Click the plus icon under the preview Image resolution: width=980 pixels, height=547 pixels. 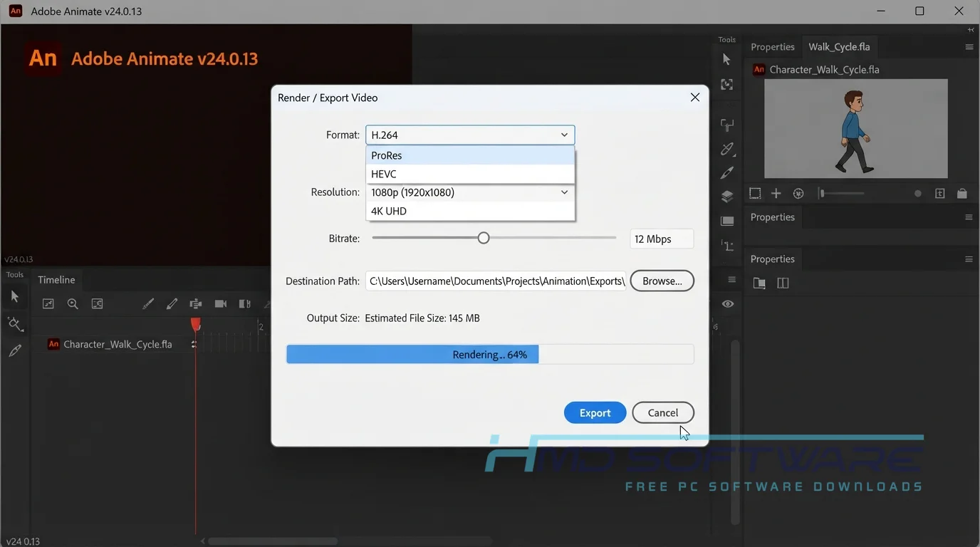(x=776, y=194)
